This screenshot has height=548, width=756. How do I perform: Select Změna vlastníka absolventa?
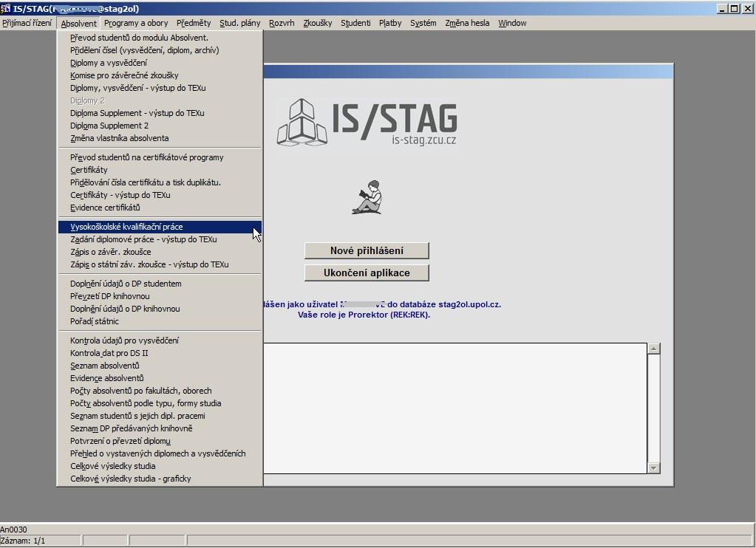pyautogui.click(x=160, y=138)
